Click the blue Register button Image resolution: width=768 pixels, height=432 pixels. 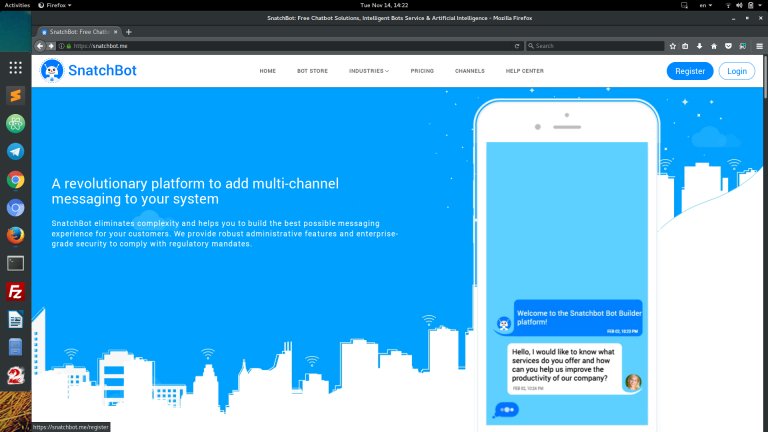tap(690, 71)
